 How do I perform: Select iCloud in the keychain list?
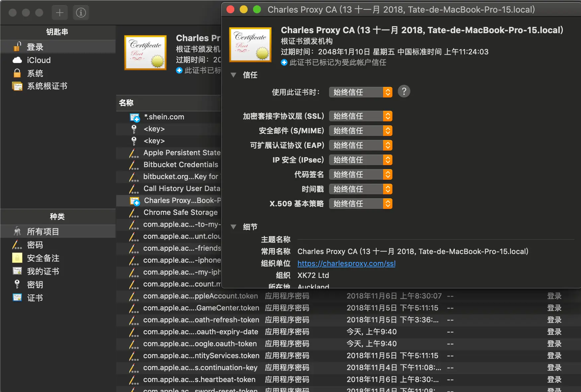58,60
